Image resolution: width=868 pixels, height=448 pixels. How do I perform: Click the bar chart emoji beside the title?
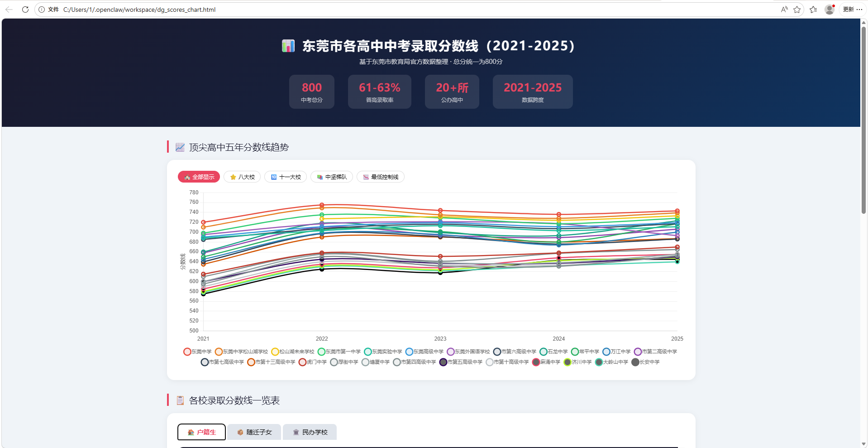coord(288,46)
